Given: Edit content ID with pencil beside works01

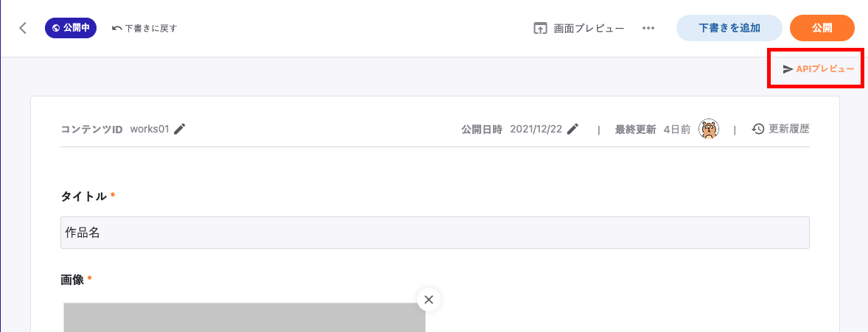Looking at the screenshot, I should coord(180,129).
